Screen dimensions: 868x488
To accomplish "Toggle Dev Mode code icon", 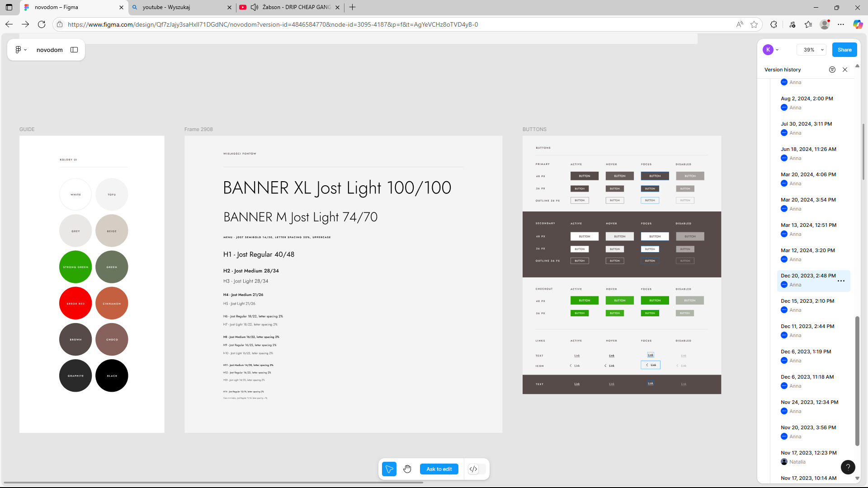I will point(473,469).
